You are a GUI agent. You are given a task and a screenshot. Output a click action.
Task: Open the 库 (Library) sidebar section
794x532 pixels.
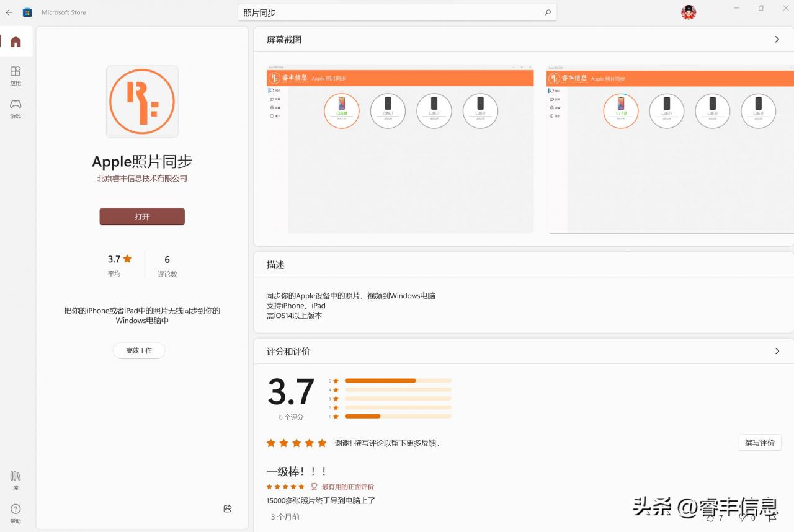pyautogui.click(x=16, y=481)
